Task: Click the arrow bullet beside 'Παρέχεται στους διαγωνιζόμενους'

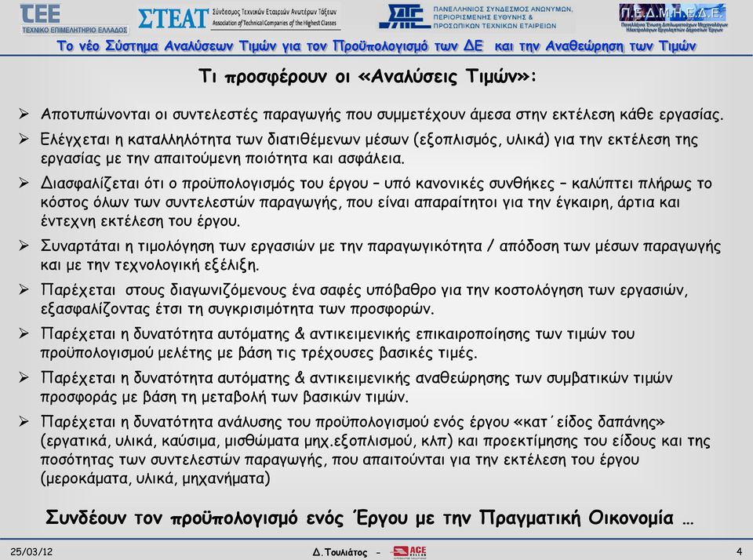Action: click(x=24, y=289)
